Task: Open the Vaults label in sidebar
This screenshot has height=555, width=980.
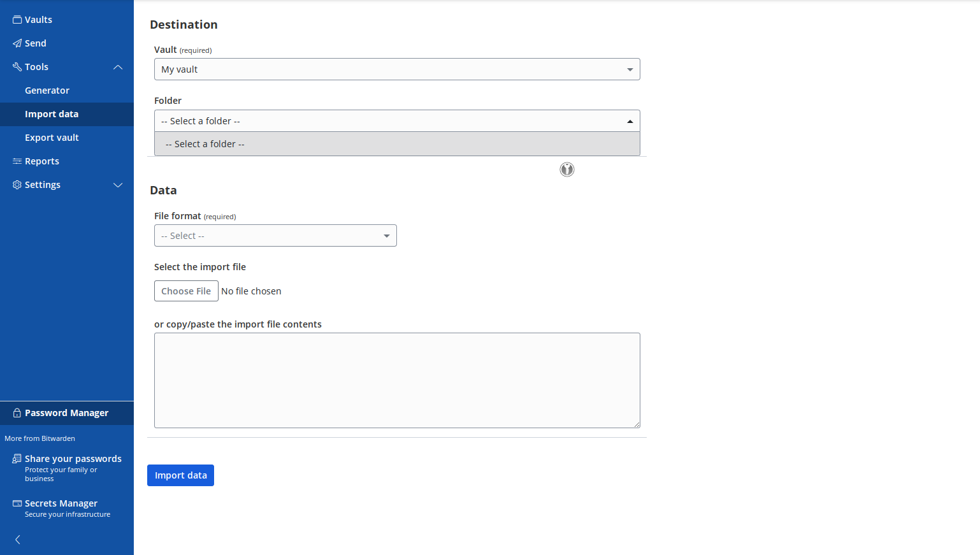Action: [x=38, y=20]
